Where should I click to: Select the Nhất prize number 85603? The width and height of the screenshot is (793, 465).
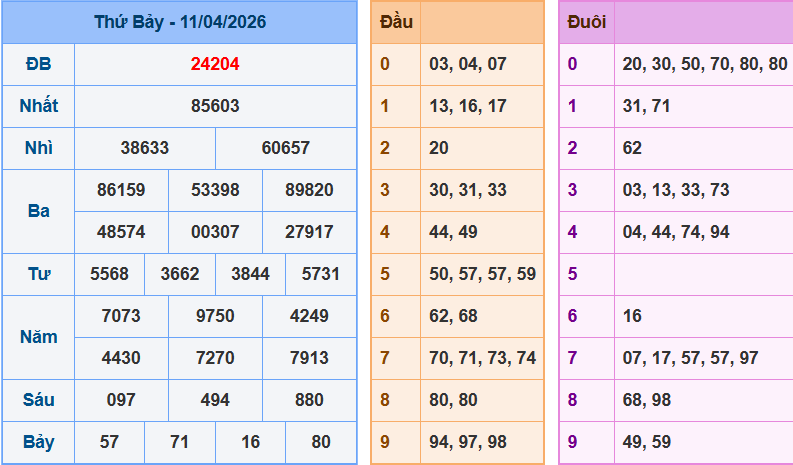point(215,106)
